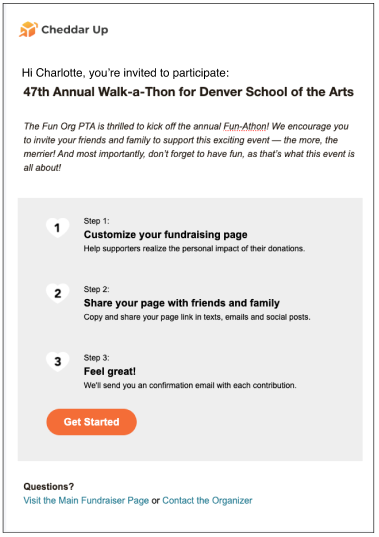Screen dimensions: 379x537
Task: Click the Customize your fundraising page heading
Action: pos(166,235)
